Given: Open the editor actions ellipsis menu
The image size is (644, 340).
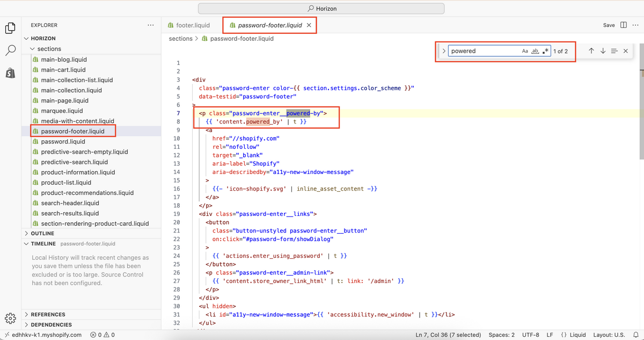Looking at the screenshot, I should click(636, 25).
